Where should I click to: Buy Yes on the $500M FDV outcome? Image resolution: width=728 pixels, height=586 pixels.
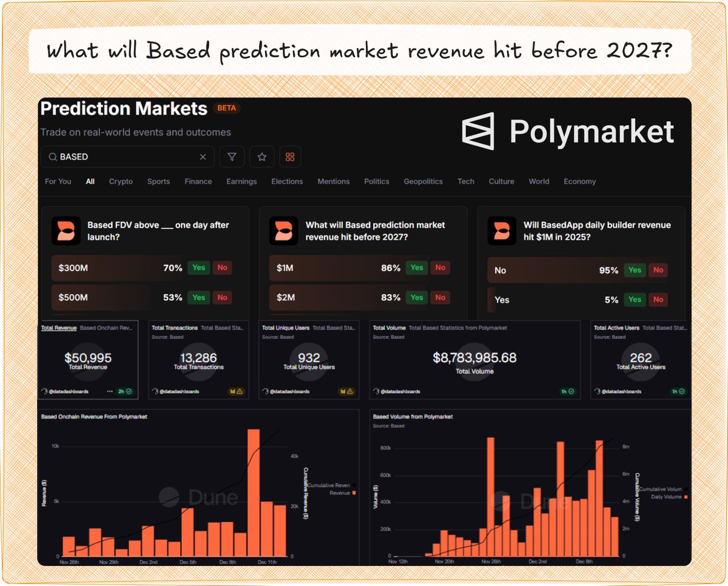198,297
